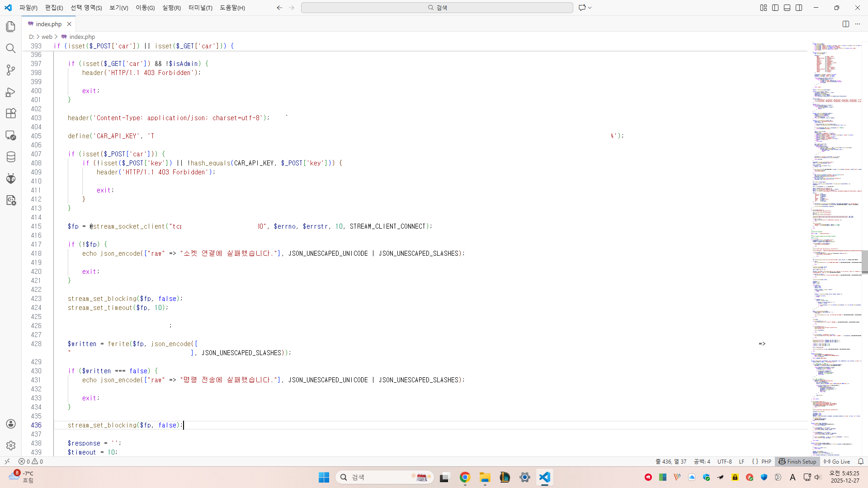
Task: Click the split editor right icon
Action: [x=846, y=24]
